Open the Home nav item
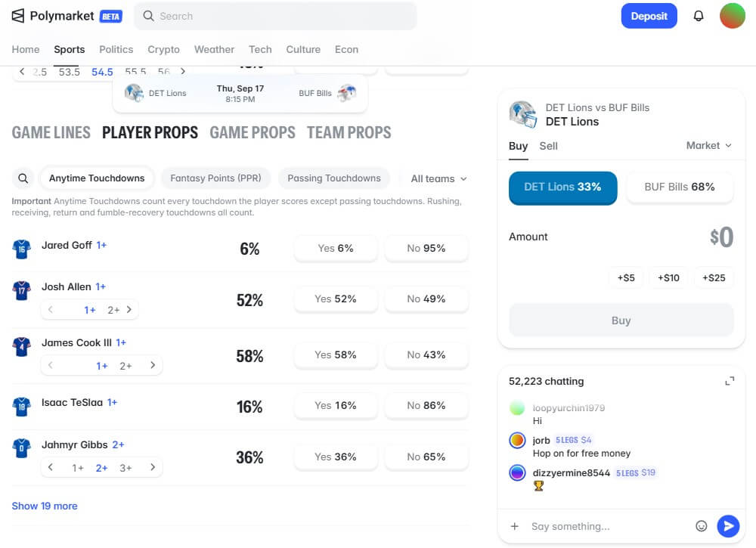This screenshot has width=756, height=548. pyautogui.click(x=26, y=50)
